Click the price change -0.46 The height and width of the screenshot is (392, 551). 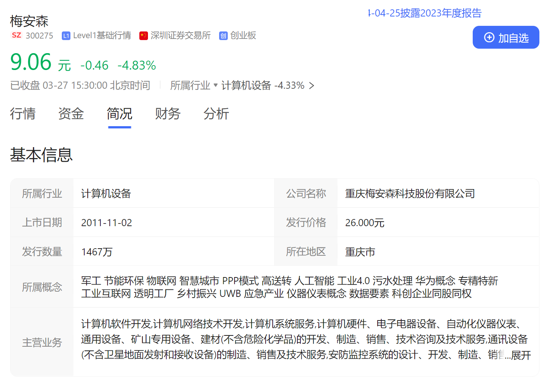(x=94, y=66)
